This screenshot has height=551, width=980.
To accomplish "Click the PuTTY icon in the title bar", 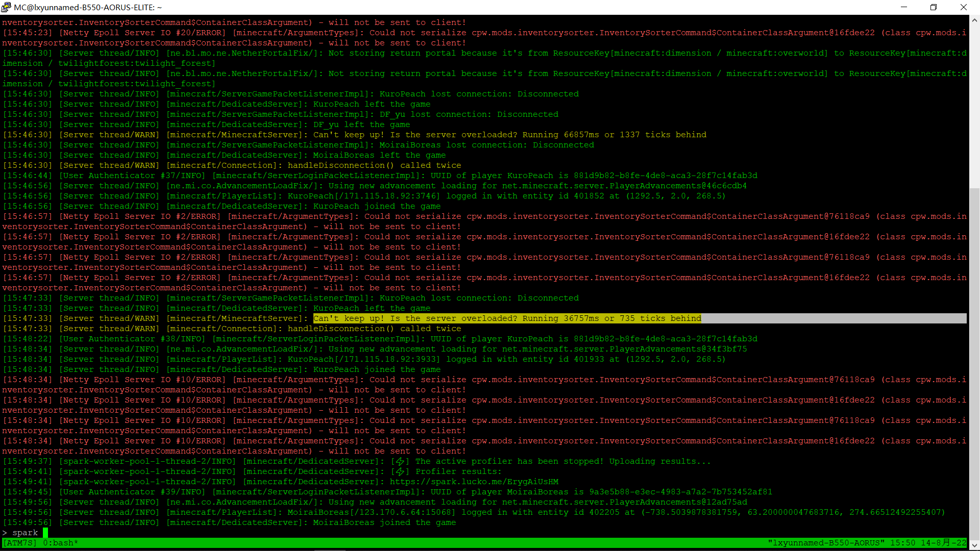I will (x=6, y=7).
